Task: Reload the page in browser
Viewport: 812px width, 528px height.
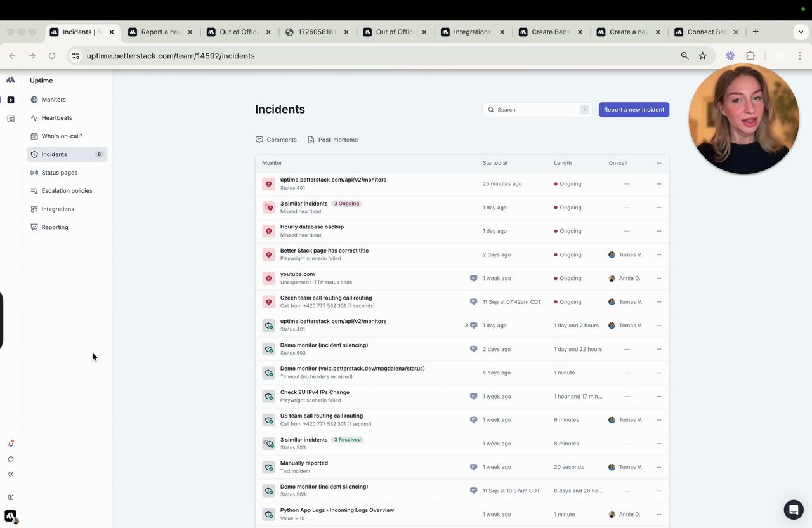Action: click(52, 56)
